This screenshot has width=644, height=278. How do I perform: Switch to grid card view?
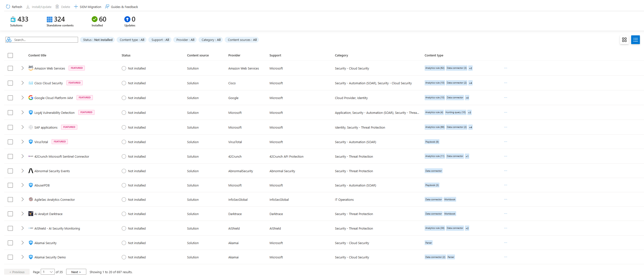pyautogui.click(x=624, y=40)
